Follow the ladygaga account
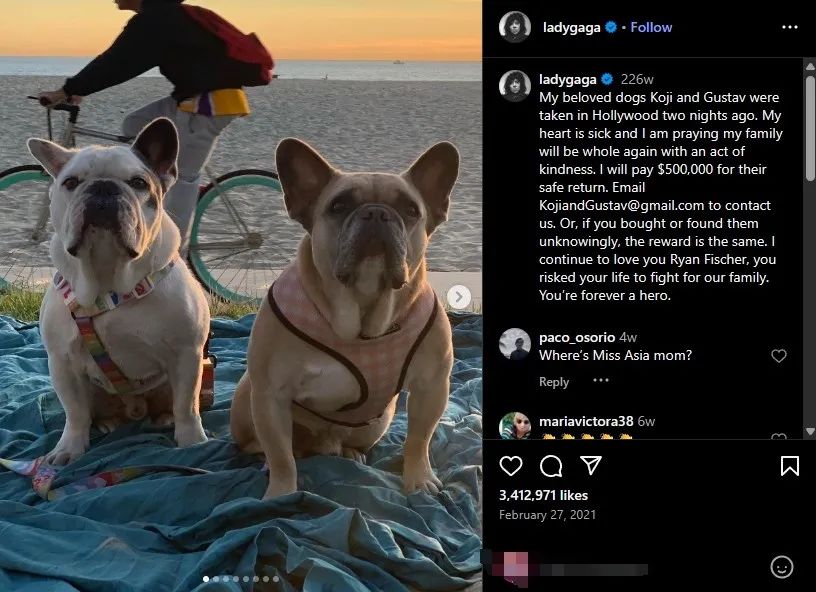Screen dimensions: 816x592 pos(651,27)
